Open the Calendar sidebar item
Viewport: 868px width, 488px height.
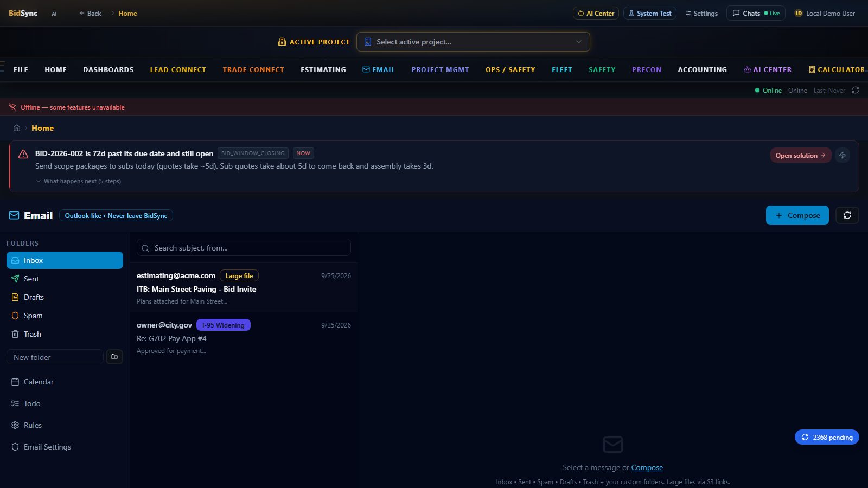[x=65, y=382]
